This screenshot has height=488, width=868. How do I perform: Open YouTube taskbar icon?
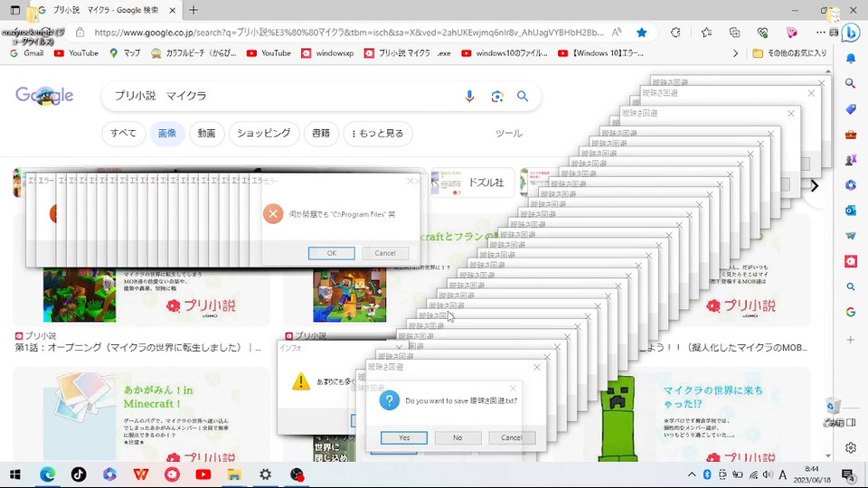pos(203,474)
